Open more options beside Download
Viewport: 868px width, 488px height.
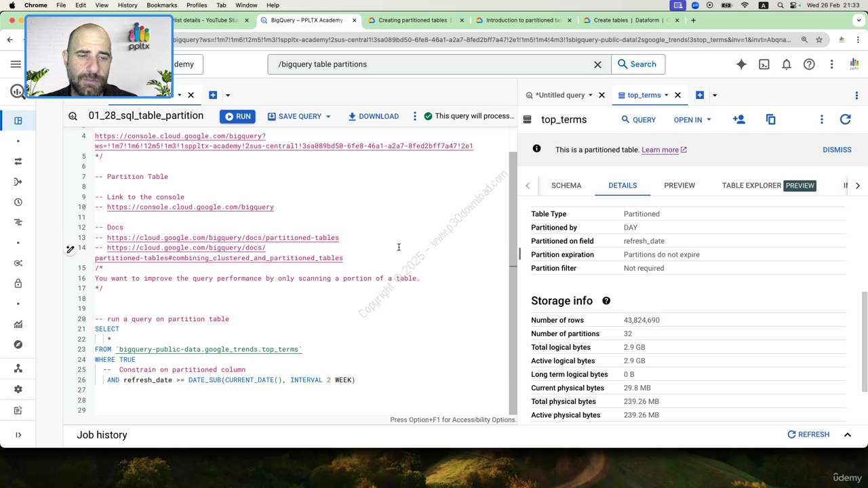pyautogui.click(x=415, y=116)
